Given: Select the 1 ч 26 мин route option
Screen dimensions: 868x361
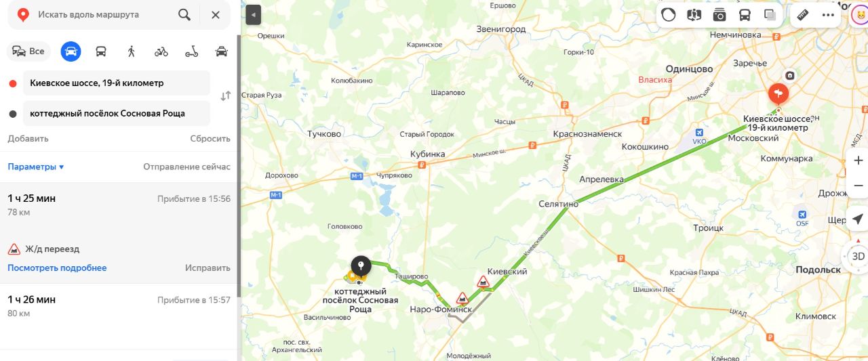Looking at the screenshot, I should tap(119, 306).
